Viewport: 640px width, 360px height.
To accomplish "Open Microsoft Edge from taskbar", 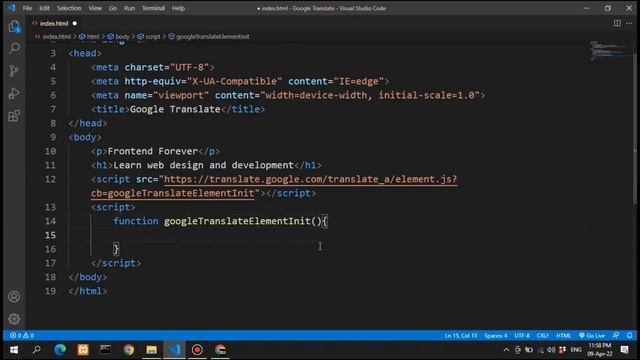I will tap(60, 350).
